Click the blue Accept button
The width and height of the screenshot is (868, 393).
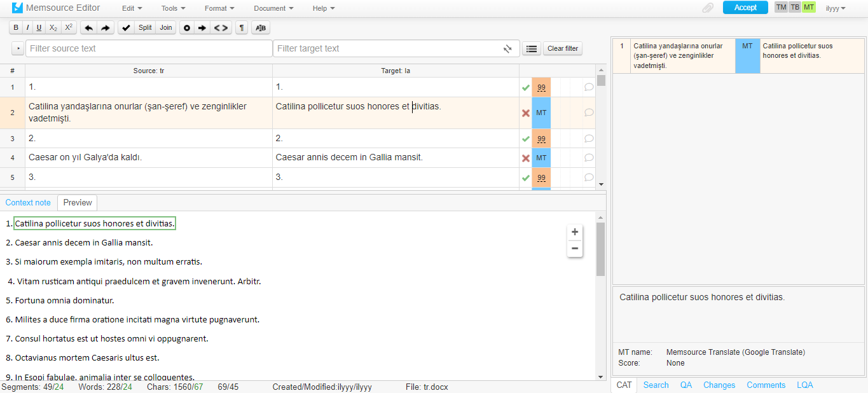tap(745, 8)
